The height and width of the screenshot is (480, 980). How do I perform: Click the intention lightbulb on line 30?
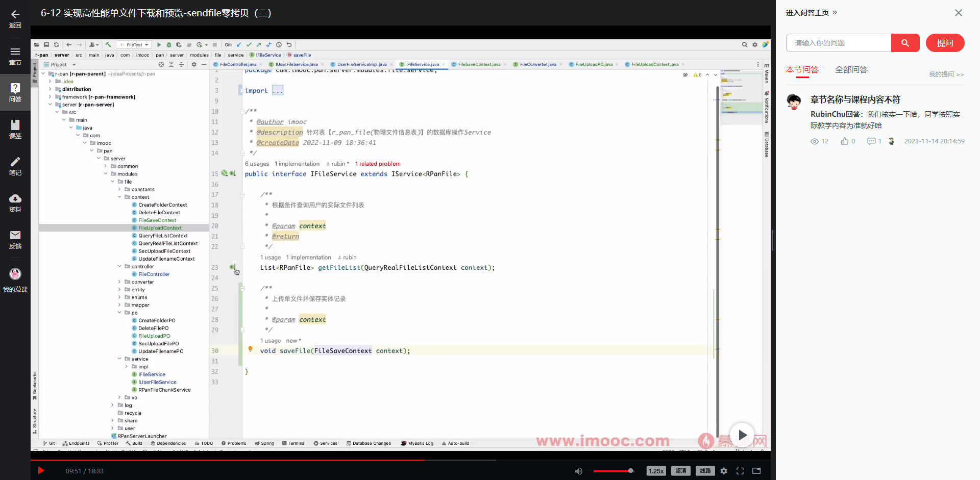pyautogui.click(x=250, y=349)
